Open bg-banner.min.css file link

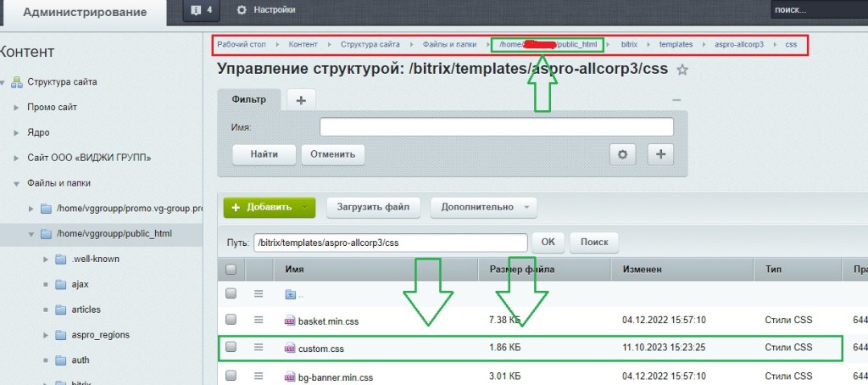(336, 378)
